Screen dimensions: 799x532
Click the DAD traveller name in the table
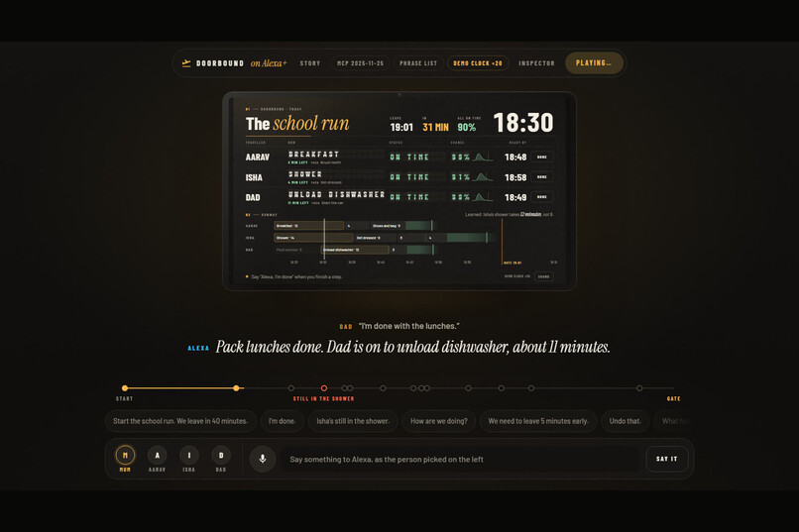point(253,197)
